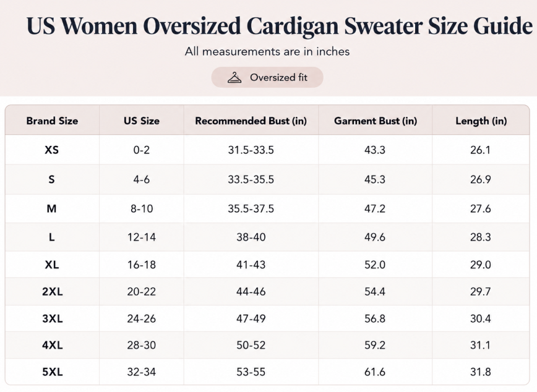The image size is (537, 392).
Task: Click length value 26.1
Action: click(x=480, y=150)
